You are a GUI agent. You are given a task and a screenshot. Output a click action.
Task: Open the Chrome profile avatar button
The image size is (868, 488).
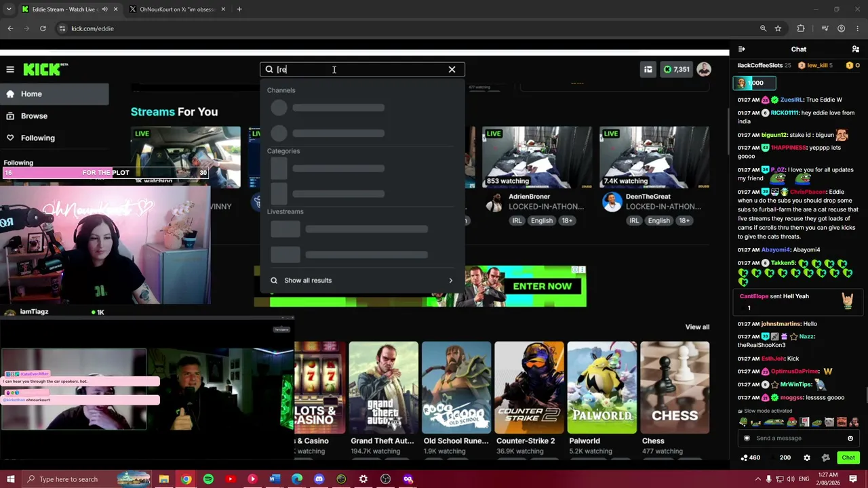point(842,28)
